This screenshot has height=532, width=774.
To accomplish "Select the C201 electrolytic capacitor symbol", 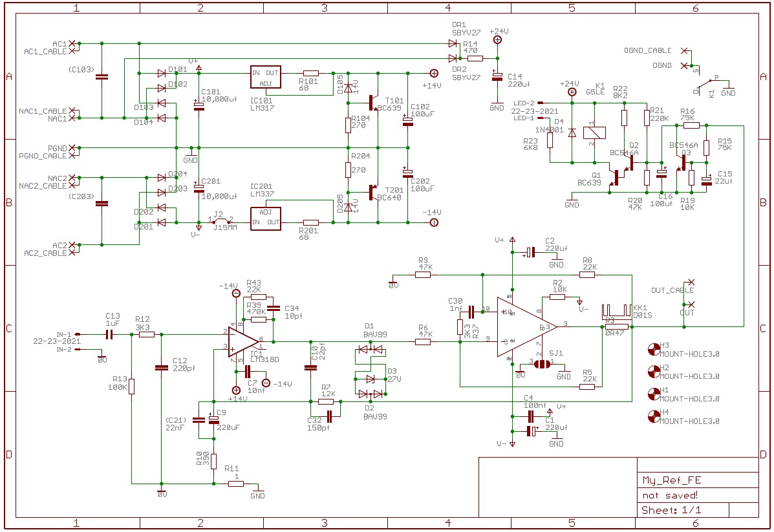I will coord(199,187).
